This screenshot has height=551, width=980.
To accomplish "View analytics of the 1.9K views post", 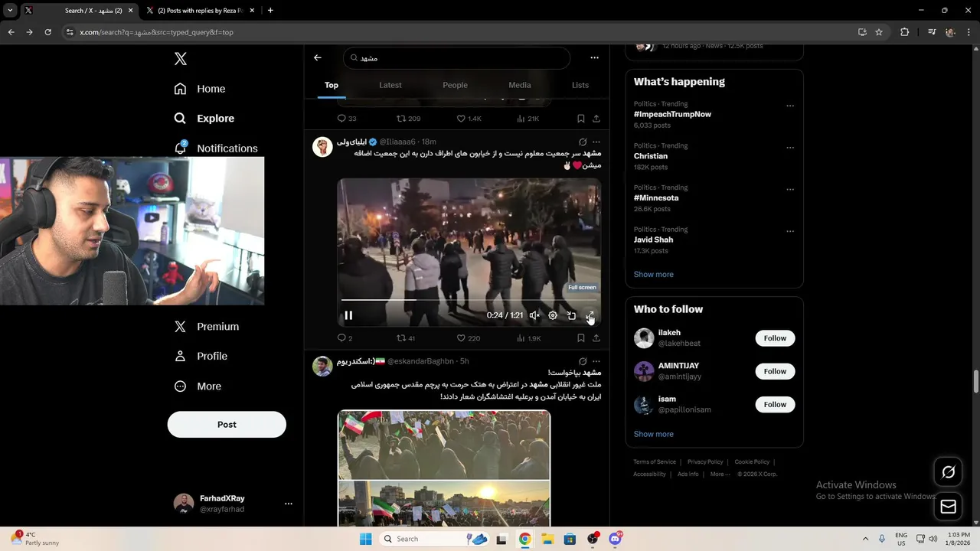I will [x=528, y=338].
